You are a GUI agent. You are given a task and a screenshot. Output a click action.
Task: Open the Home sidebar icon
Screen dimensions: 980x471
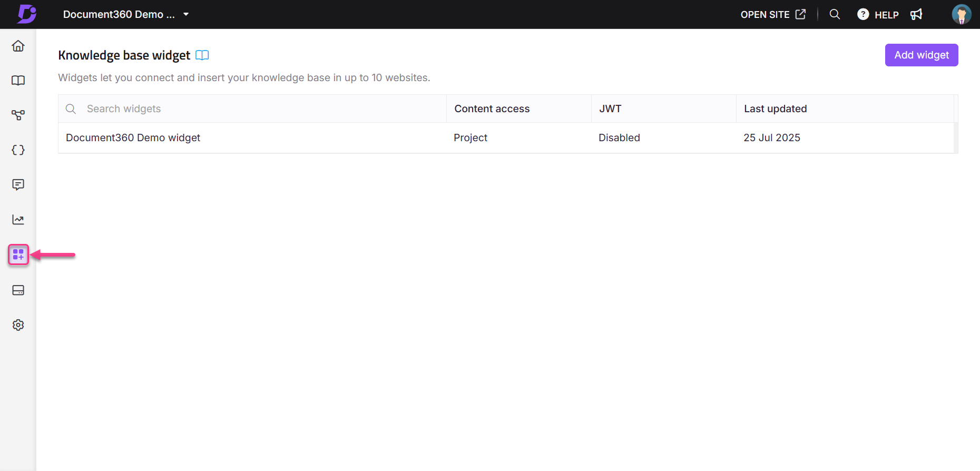pyautogui.click(x=18, y=46)
